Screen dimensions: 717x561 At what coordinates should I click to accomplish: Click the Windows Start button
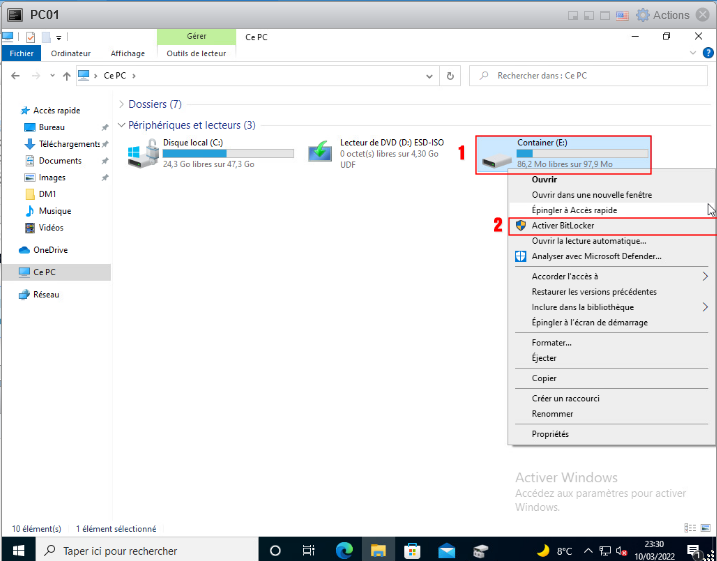click(17, 550)
